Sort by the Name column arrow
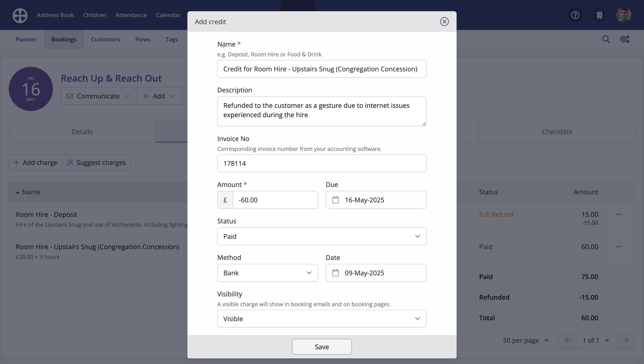Image resolution: width=644 pixels, height=364 pixels. click(18, 192)
